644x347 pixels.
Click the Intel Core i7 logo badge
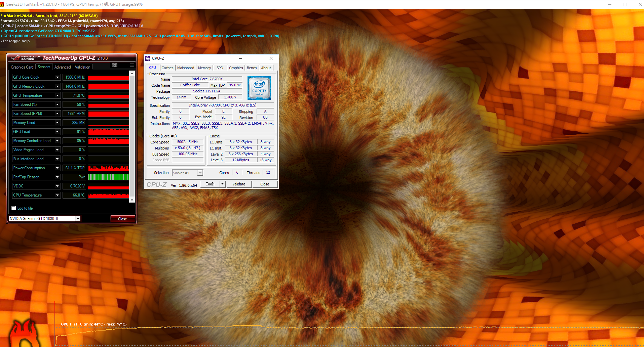pyautogui.click(x=259, y=88)
